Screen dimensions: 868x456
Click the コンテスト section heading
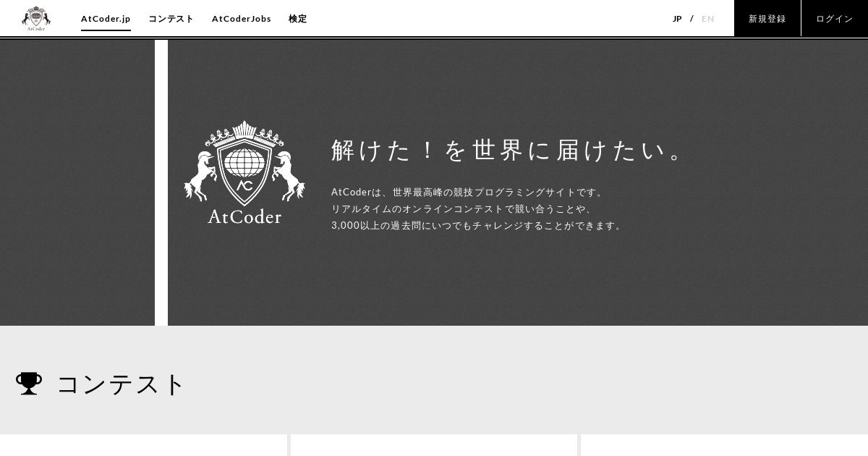coord(122,384)
